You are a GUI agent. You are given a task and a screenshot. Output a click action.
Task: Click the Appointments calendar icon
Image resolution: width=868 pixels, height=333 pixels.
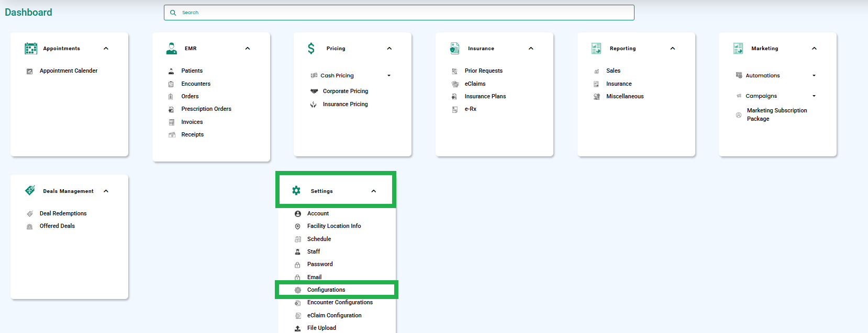(31, 49)
